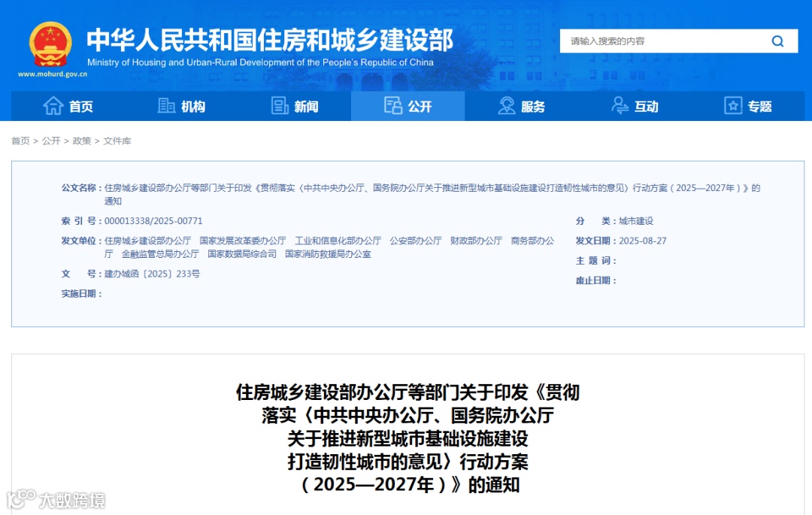Click issuing unit 金融监管总局办公厅
812x515 pixels.
(160, 254)
